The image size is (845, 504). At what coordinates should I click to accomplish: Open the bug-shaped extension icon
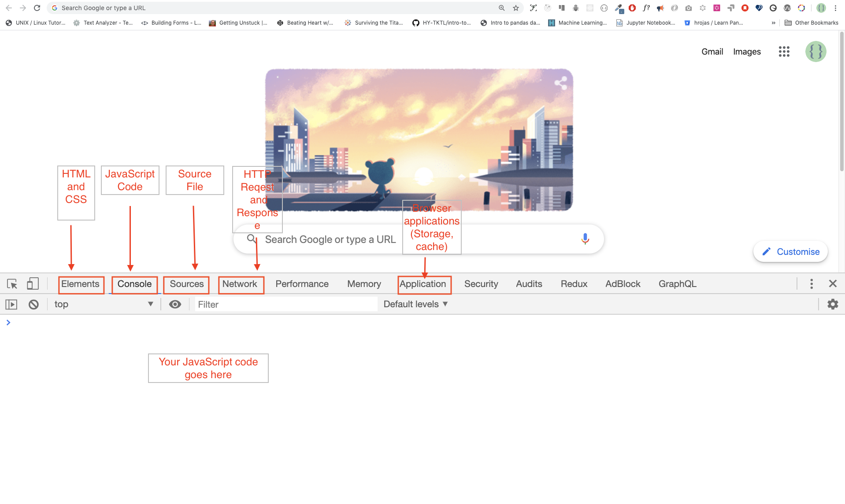(576, 8)
